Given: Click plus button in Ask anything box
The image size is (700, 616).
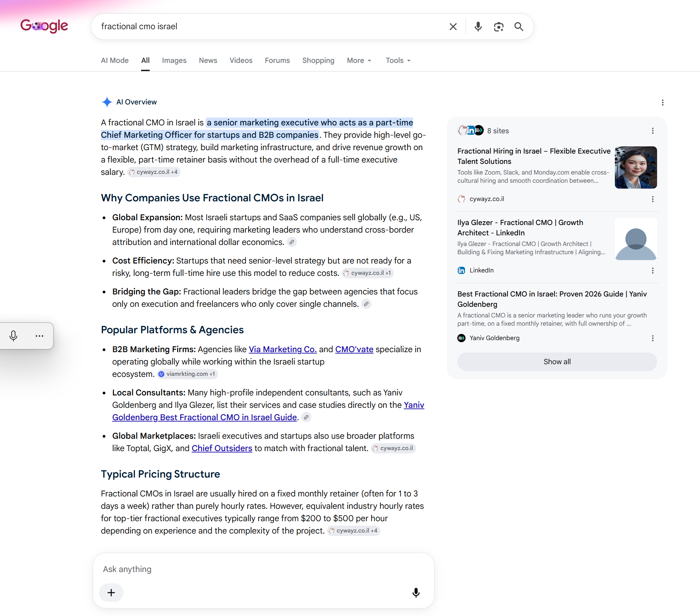Looking at the screenshot, I should coord(111,592).
